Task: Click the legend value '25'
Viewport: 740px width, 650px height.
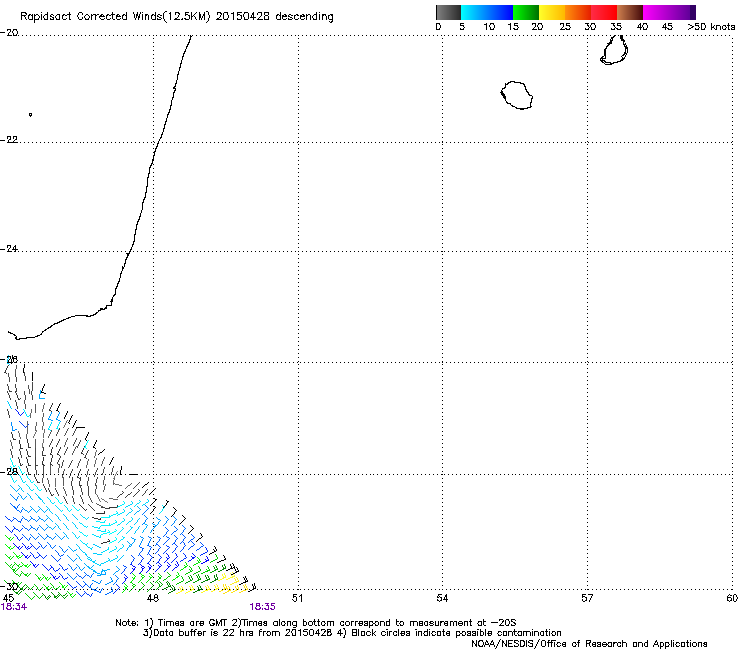Action: click(565, 27)
